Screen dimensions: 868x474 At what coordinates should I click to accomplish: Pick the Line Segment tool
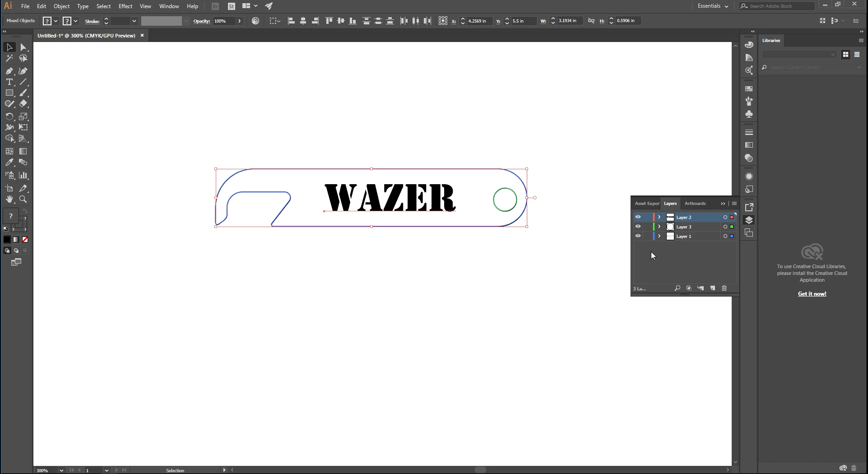pyautogui.click(x=23, y=82)
